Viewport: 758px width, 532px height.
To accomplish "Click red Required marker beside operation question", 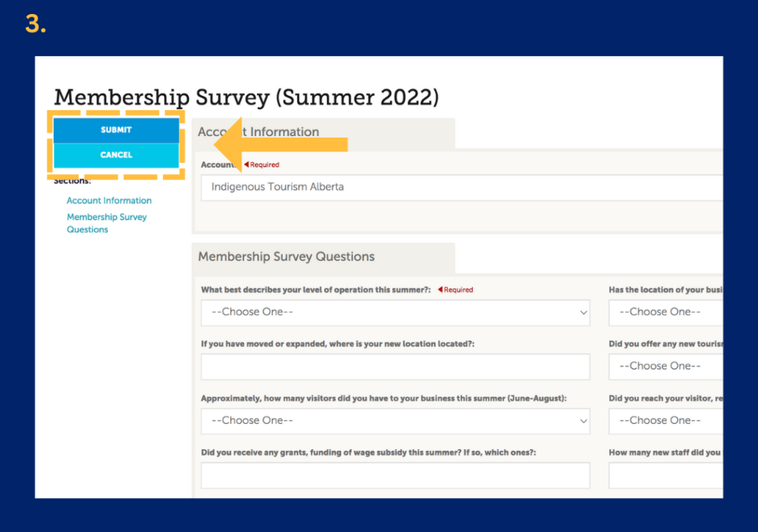I will click(455, 290).
